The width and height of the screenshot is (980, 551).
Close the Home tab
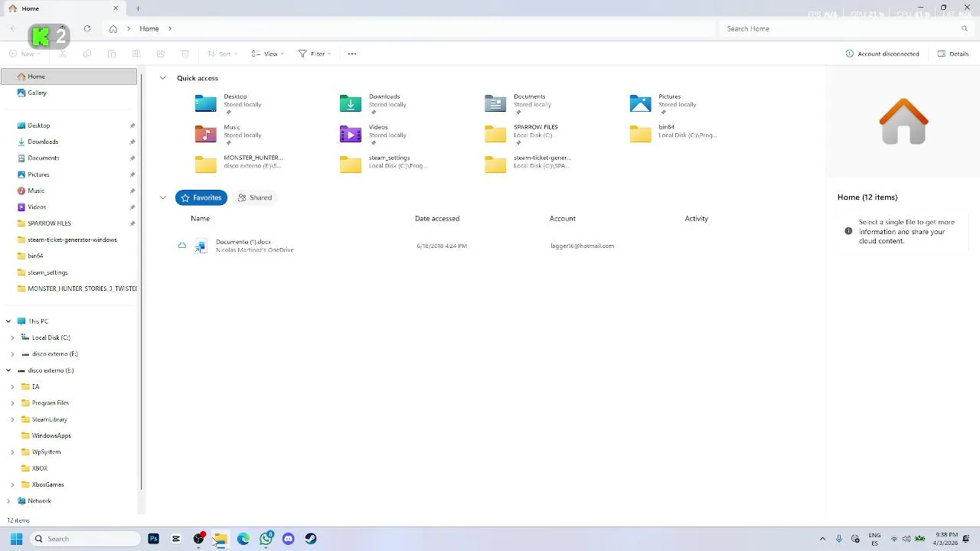point(116,8)
